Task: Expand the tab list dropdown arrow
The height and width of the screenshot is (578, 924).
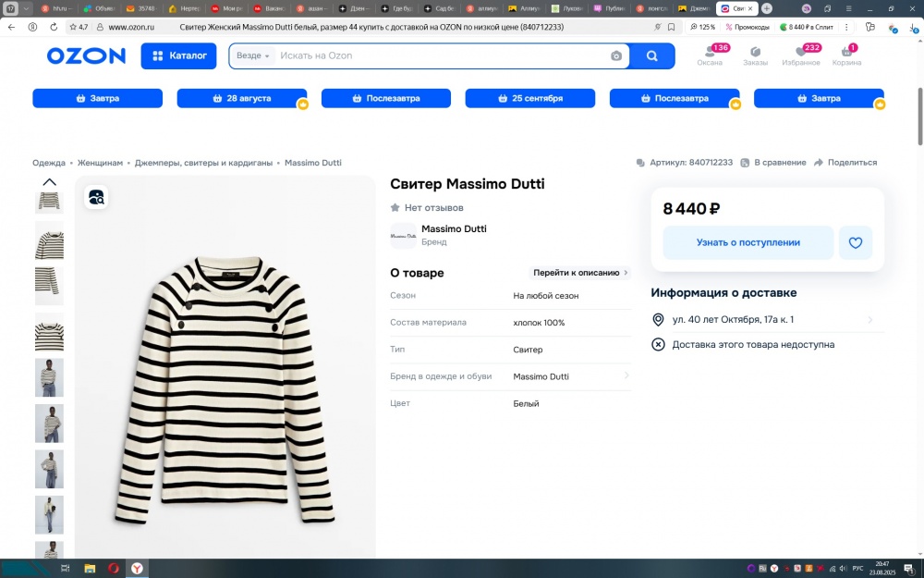Action: tap(26, 9)
